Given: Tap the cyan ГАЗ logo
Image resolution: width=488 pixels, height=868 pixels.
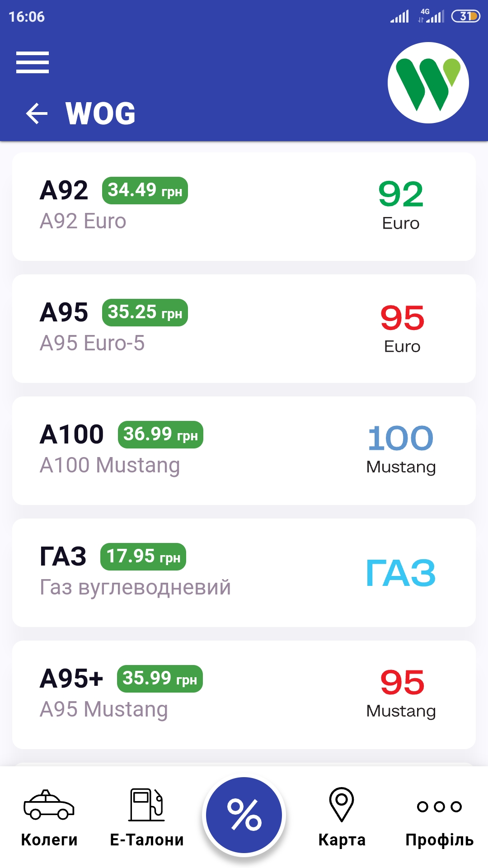Looking at the screenshot, I should pyautogui.click(x=401, y=573).
